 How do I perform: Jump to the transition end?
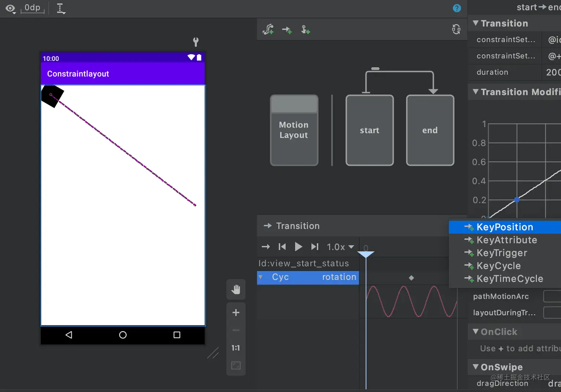pyautogui.click(x=315, y=247)
